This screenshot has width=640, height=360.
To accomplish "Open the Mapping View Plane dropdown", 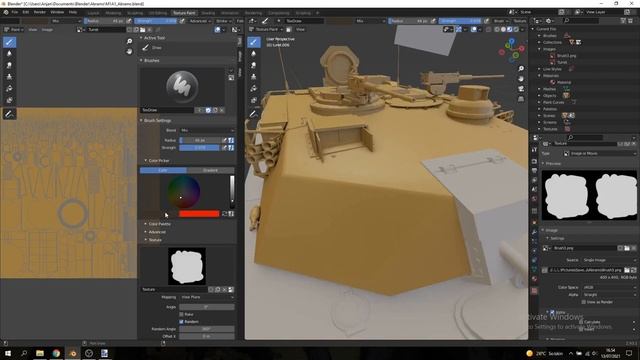I will (207, 297).
